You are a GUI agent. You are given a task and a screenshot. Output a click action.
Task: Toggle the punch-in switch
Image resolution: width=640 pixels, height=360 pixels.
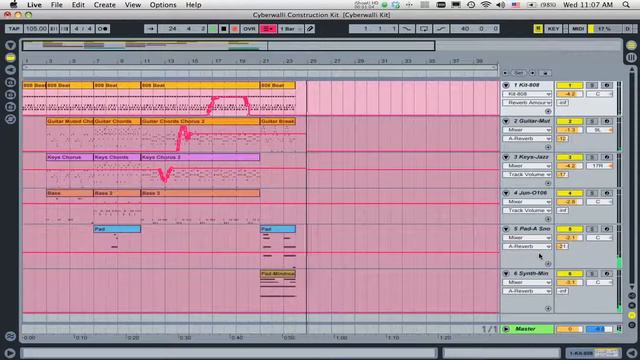point(407,29)
